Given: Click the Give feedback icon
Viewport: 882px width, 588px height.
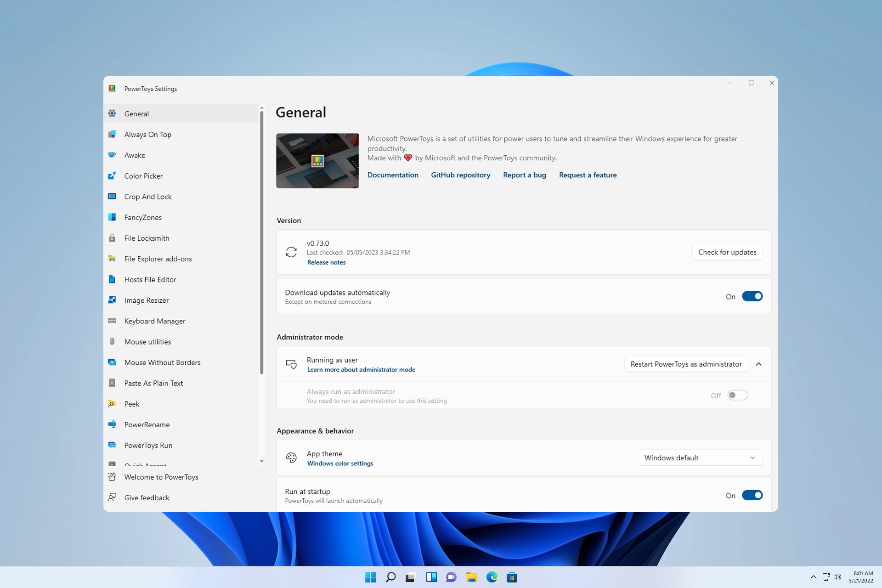Looking at the screenshot, I should tap(112, 498).
